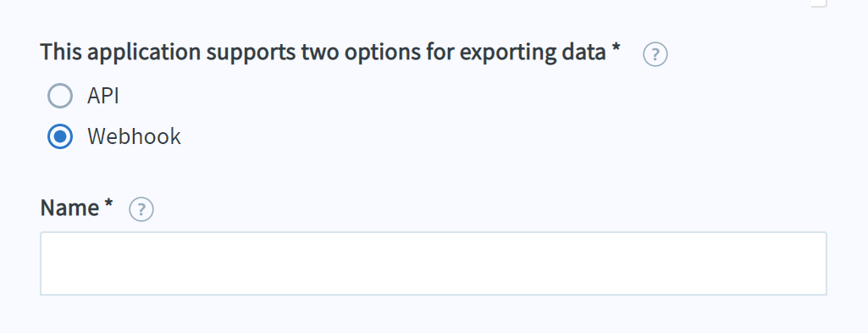
Task: Click the required asterisk after Name
Action: 108,204
